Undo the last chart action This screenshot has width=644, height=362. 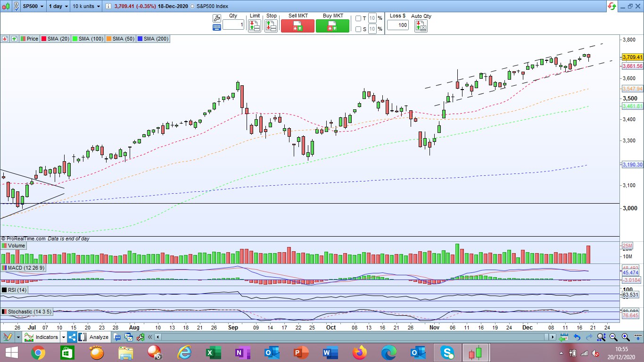pyautogui.click(x=577, y=337)
